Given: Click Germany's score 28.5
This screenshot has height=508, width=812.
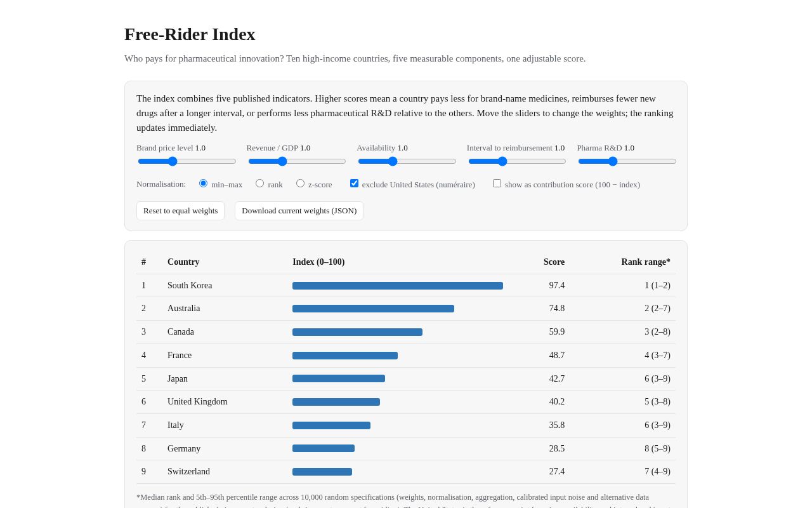Looking at the screenshot, I should (x=557, y=449).
